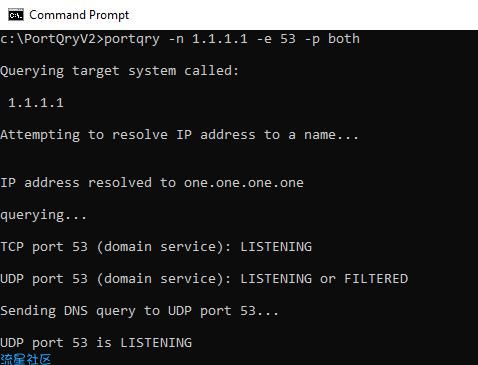Click the one.one.one.one resolved hostname
The height and width of the screenshot is (365, 478).
[244, 183]
